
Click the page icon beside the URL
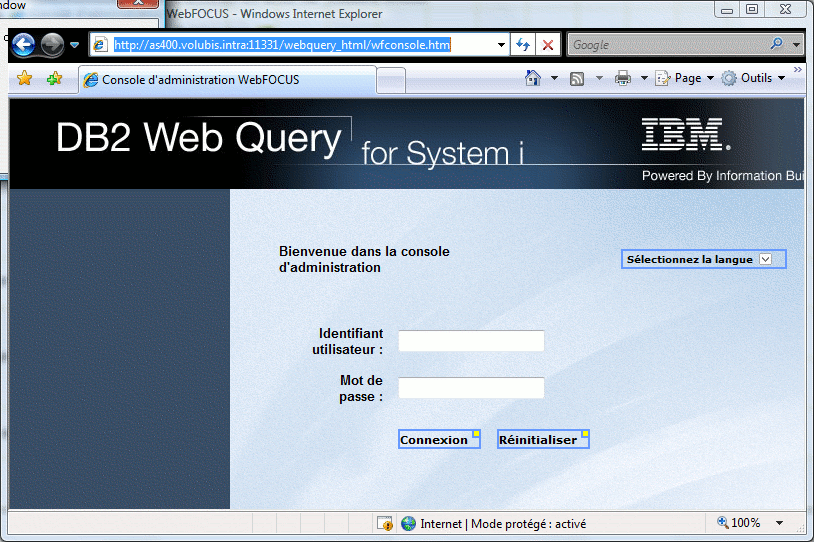tap(100, 45)
